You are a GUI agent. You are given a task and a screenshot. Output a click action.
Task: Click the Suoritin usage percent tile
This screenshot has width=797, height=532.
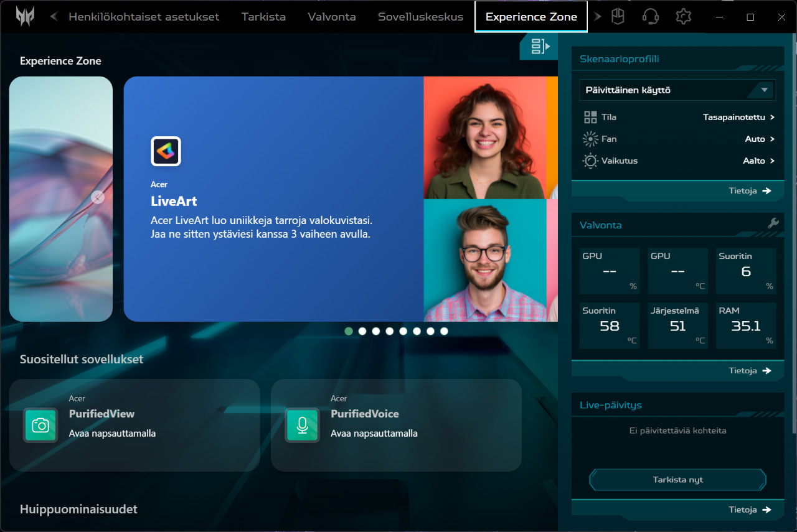[x=746, y=271]
